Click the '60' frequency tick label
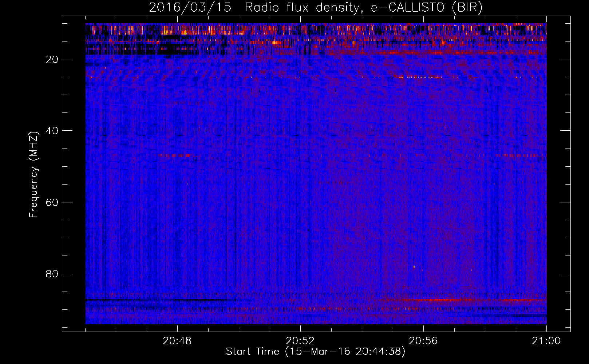The width and height of the screenshot is (589, 364). click(52, 202)
